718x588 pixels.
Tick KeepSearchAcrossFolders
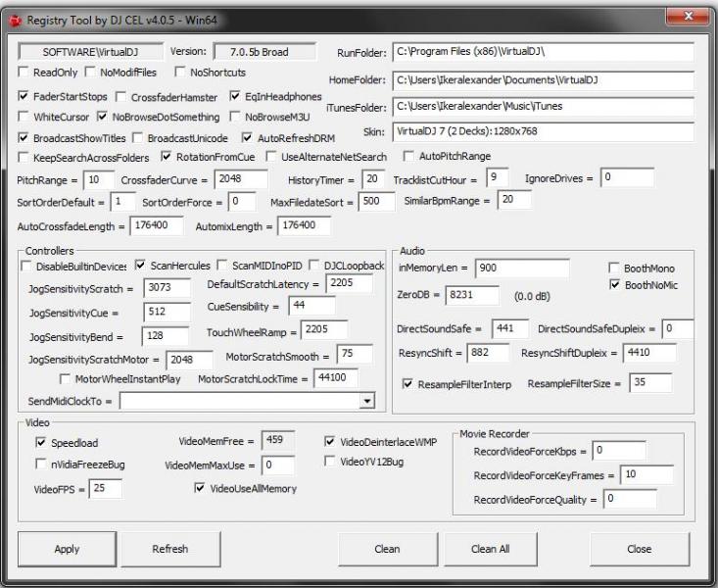23,157
